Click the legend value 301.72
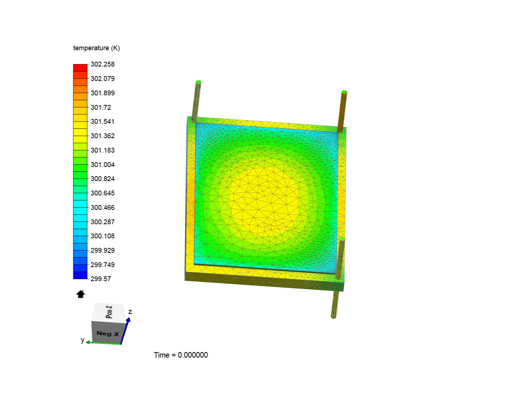This screenshot has height=399, width=532. tap(100, 108)
